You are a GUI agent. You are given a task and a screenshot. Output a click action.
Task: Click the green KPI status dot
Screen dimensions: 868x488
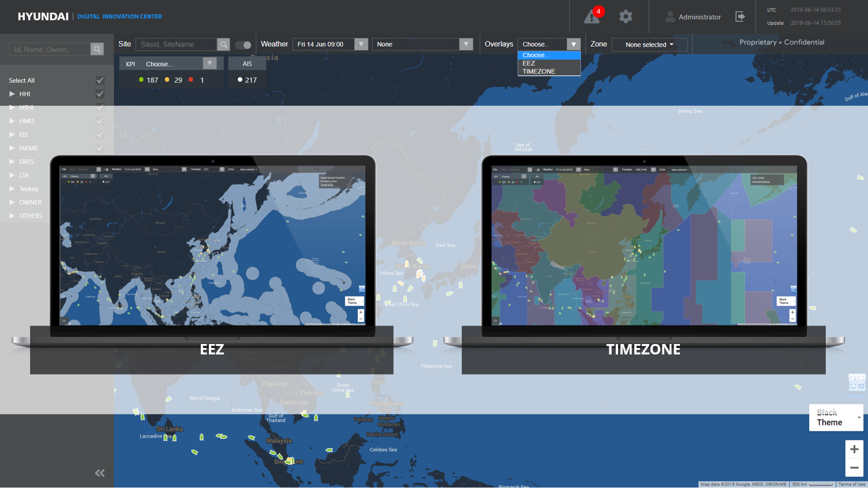(141, 80)
